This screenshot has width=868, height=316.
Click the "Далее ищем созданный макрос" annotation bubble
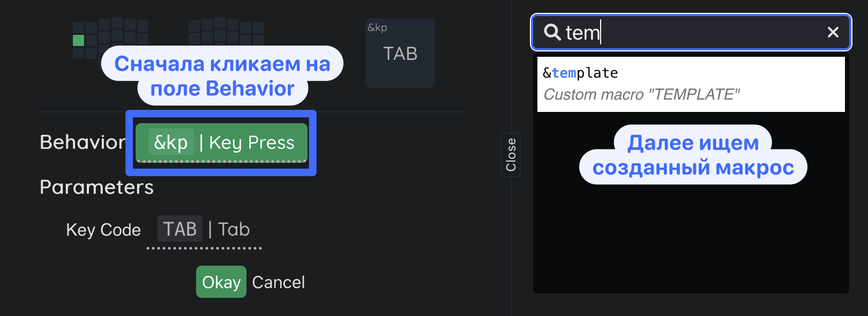tap(693, 155)
